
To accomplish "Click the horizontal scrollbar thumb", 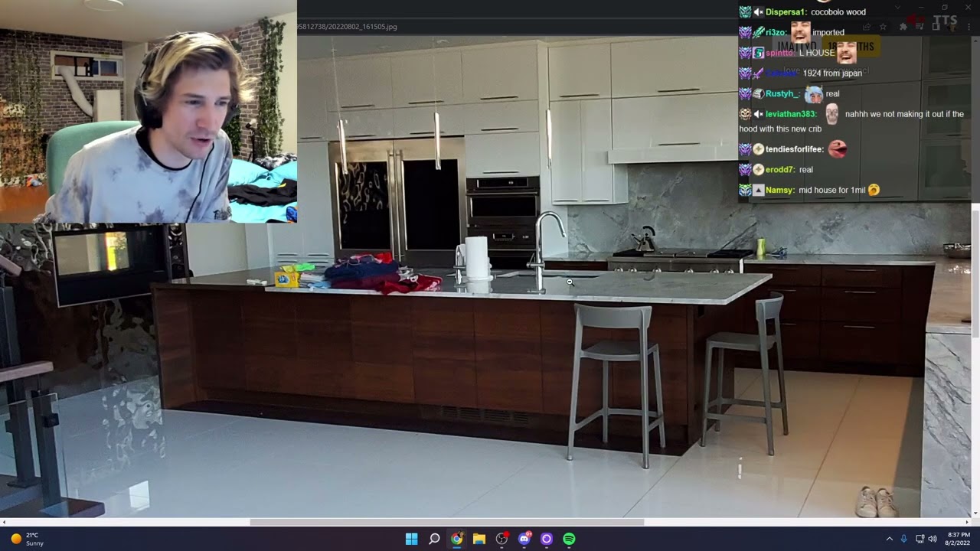I will [x=447, y=523].
